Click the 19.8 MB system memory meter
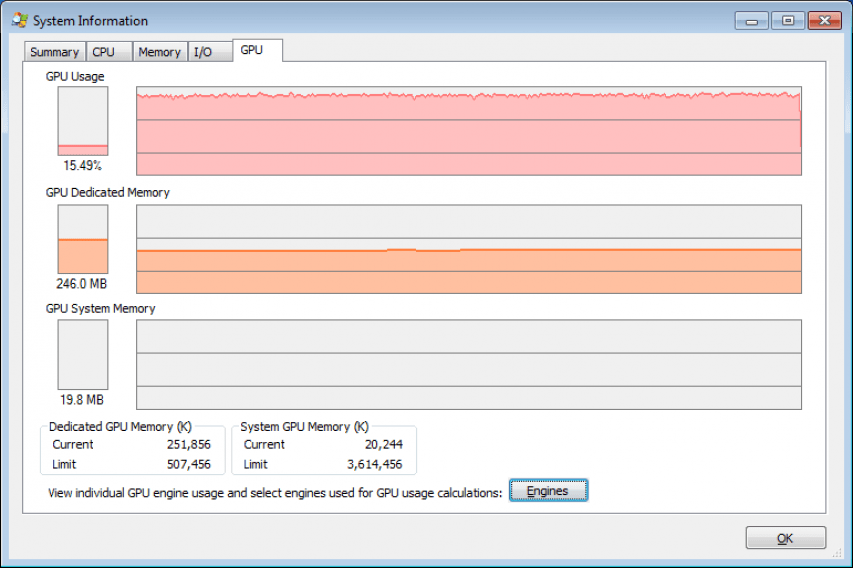 (x=83, y=355)
